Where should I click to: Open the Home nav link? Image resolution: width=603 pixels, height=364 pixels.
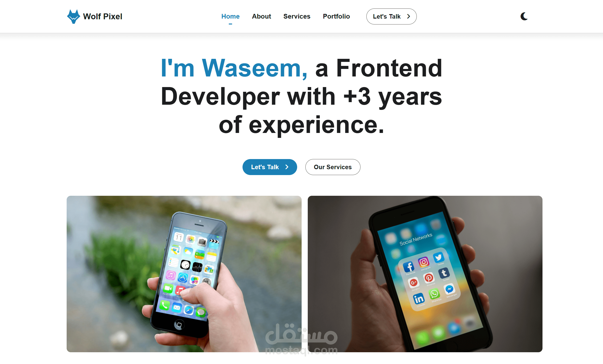pos(230,16)
